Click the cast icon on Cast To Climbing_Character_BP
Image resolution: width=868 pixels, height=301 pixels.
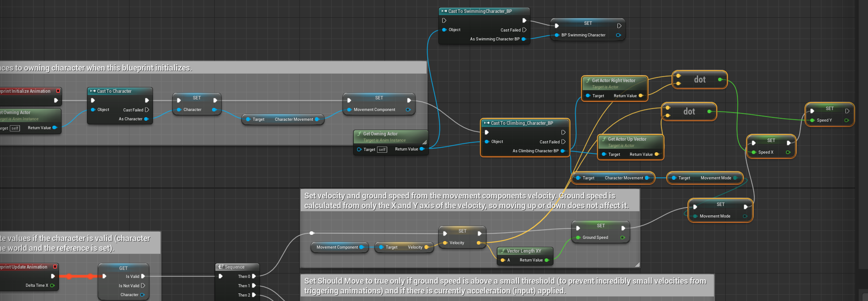coord(487,123)
